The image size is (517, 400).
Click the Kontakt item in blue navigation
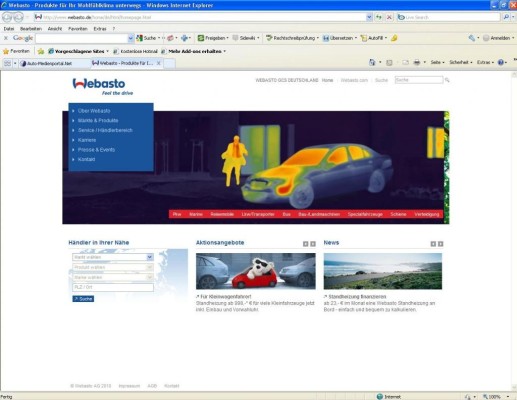pos(86,160)
